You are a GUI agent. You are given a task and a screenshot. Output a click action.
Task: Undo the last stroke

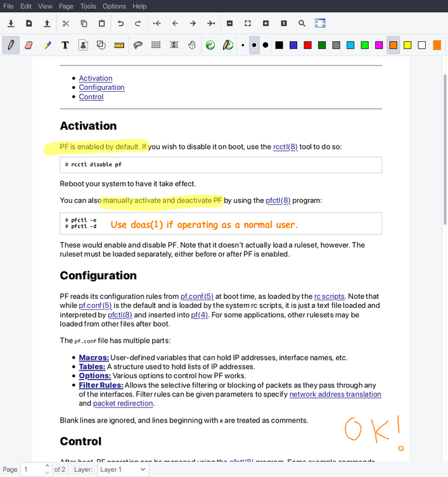pos(120,23)
